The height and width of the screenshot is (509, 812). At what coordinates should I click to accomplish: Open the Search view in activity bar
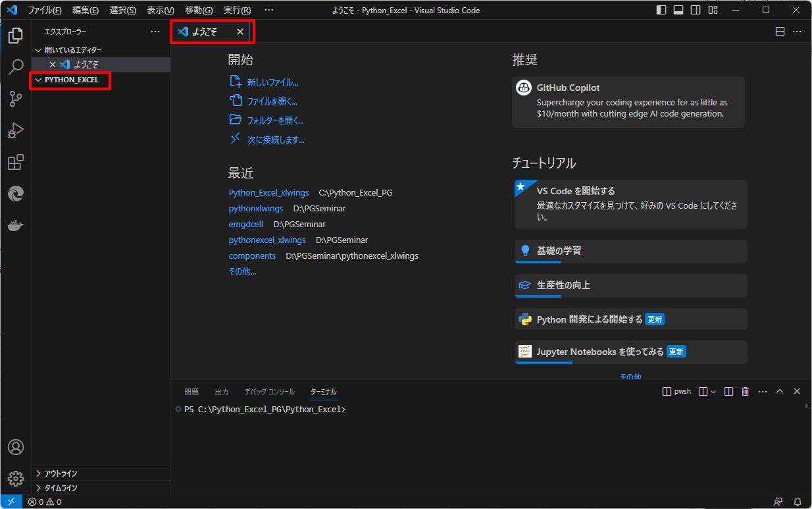[x=16, y=67]
